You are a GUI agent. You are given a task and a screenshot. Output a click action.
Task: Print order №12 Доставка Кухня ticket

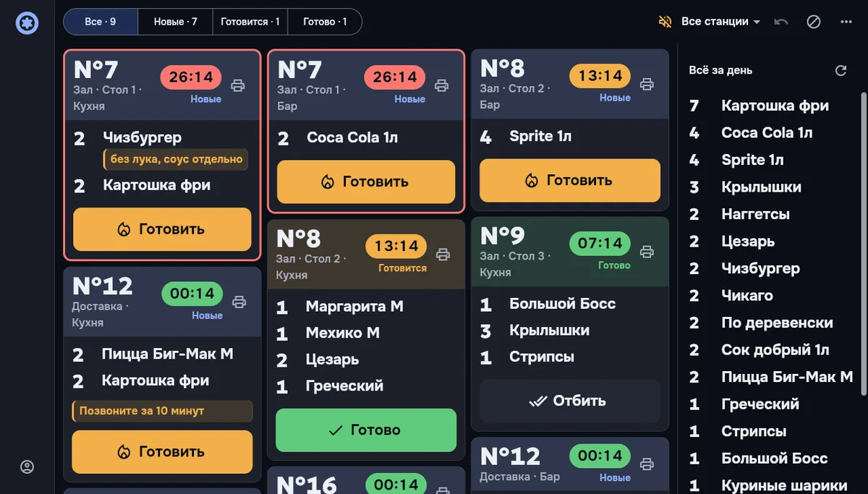(239, 302)
